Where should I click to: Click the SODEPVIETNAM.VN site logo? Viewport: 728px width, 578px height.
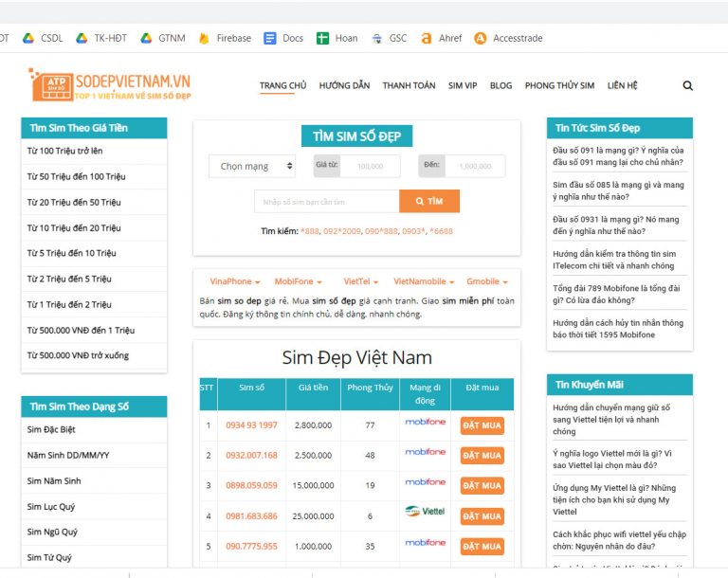(x=110, y=85)
